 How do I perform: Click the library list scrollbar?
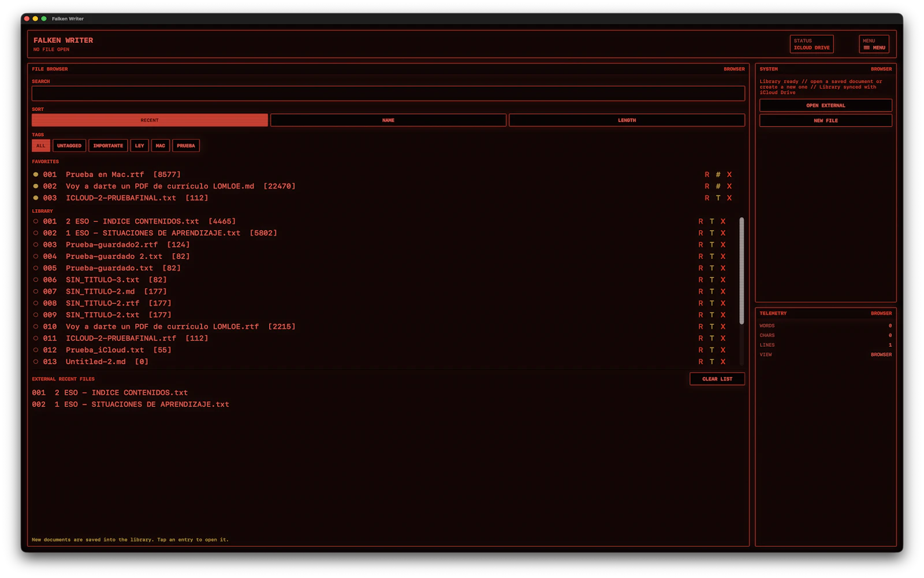pos(742,271)
